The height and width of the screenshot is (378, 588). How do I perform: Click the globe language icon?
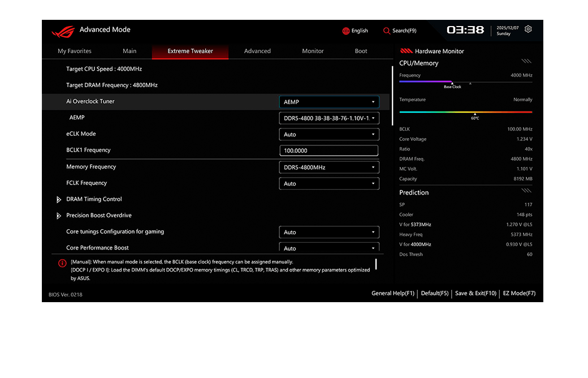pos(346,31)
